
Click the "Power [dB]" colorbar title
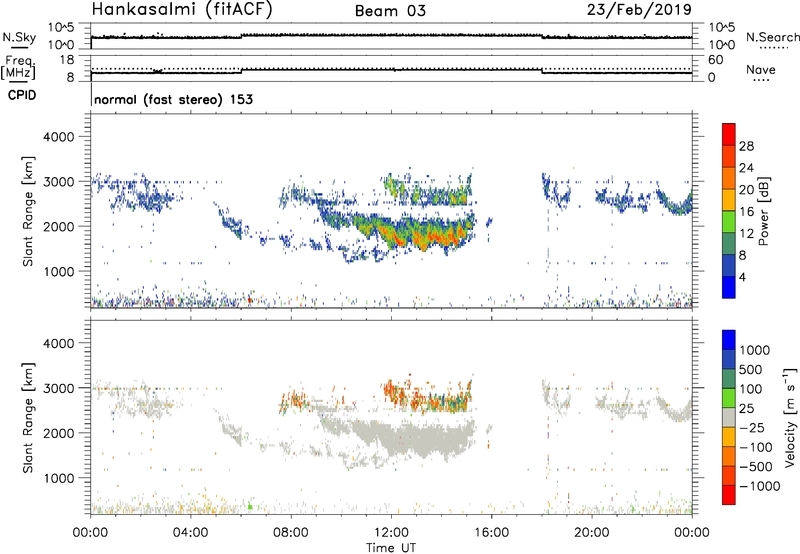pos(763,211)
